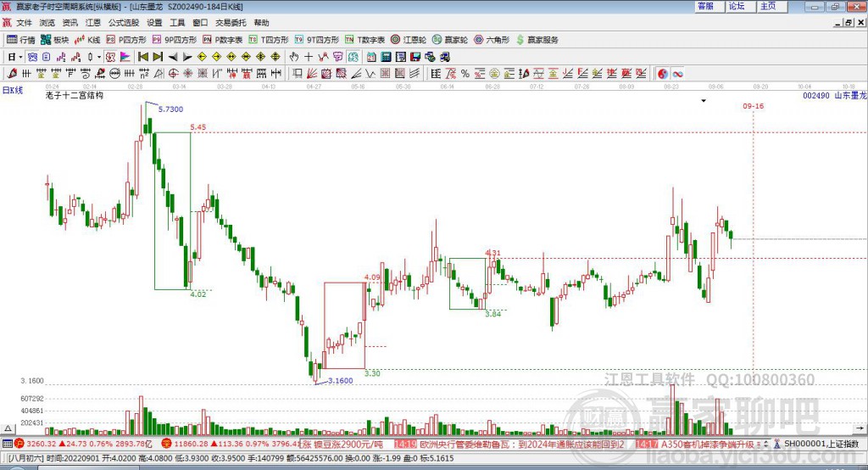Click the 3.1600 low price label

(x=341, y=381)
